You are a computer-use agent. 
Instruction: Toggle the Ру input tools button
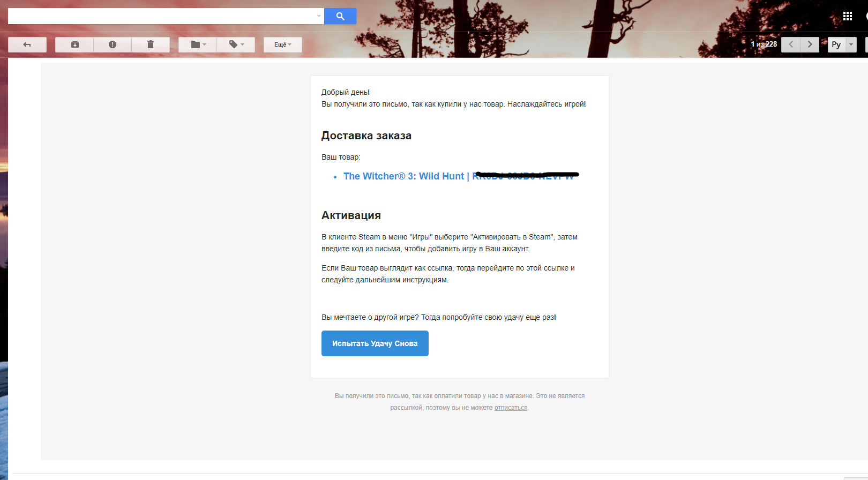836,44
